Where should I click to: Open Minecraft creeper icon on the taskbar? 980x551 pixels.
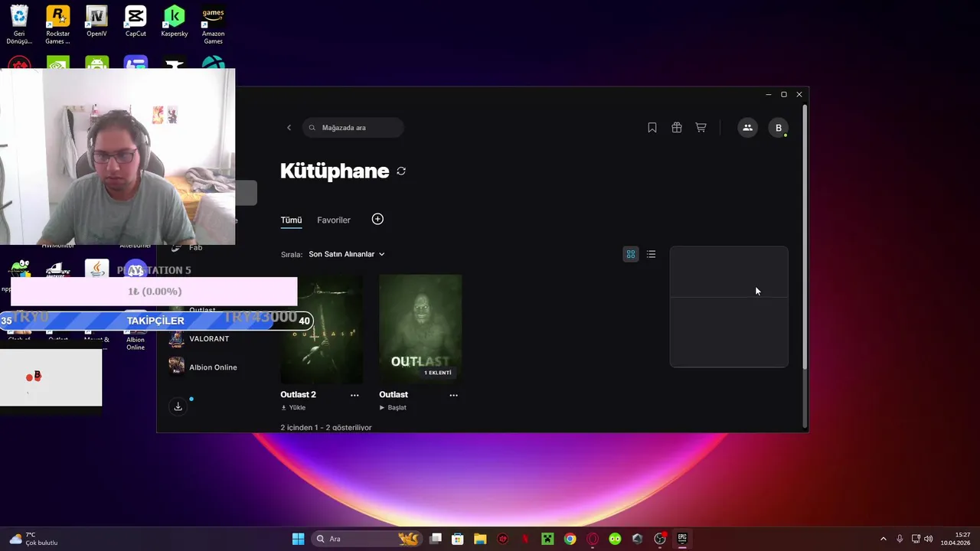[x=547, y=539]
